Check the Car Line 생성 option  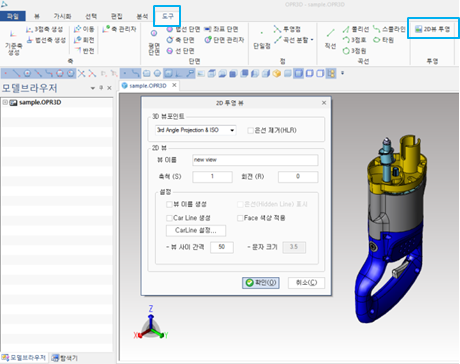[x=169, y=218]
